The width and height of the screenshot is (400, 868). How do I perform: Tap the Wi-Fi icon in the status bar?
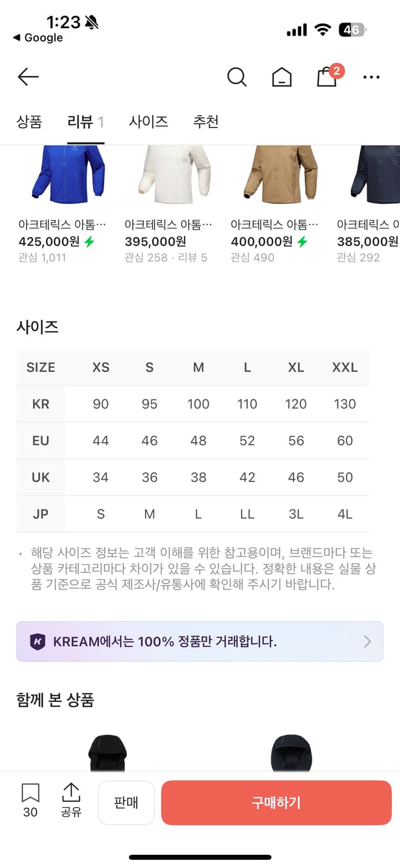(x=323, y=29)
